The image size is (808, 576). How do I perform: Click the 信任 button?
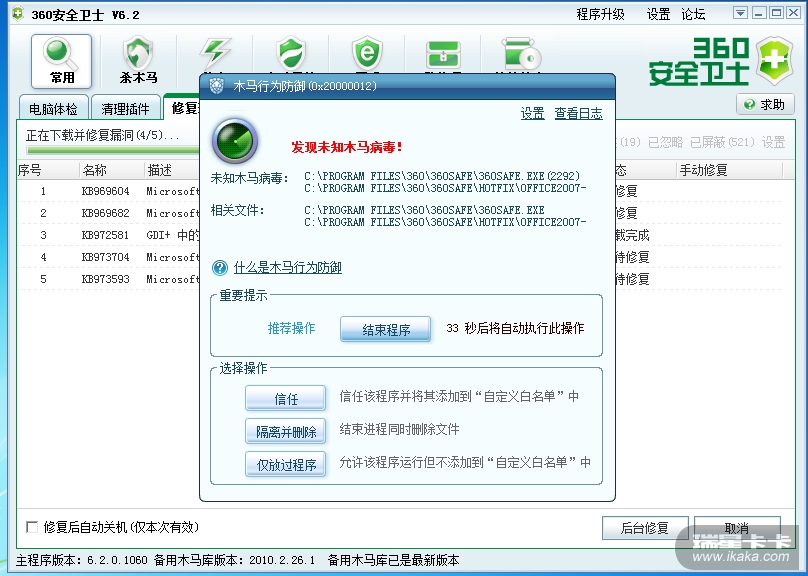pyautogui.click(x=285, y=398)
